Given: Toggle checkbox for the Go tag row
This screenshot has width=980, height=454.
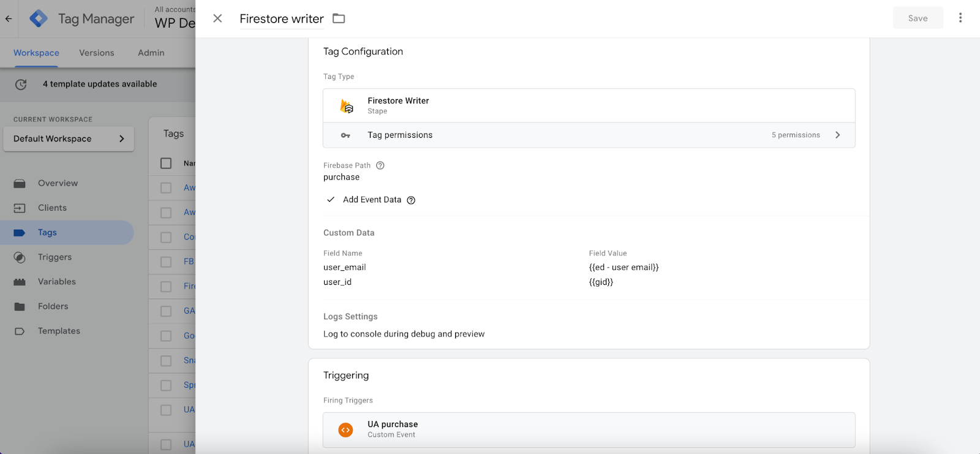Looking at the screenshot, I should (166, 336).
